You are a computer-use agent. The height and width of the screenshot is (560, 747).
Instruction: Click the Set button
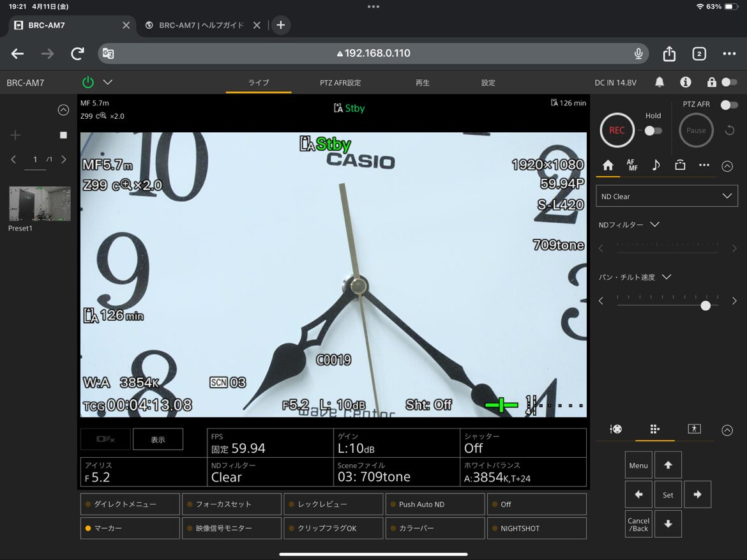[x=668, y=495]
